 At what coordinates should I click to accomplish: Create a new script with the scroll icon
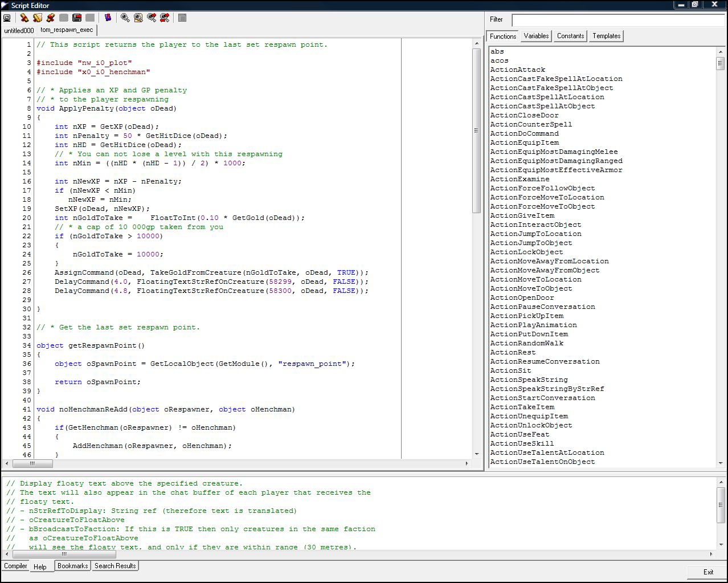point(24,18)
